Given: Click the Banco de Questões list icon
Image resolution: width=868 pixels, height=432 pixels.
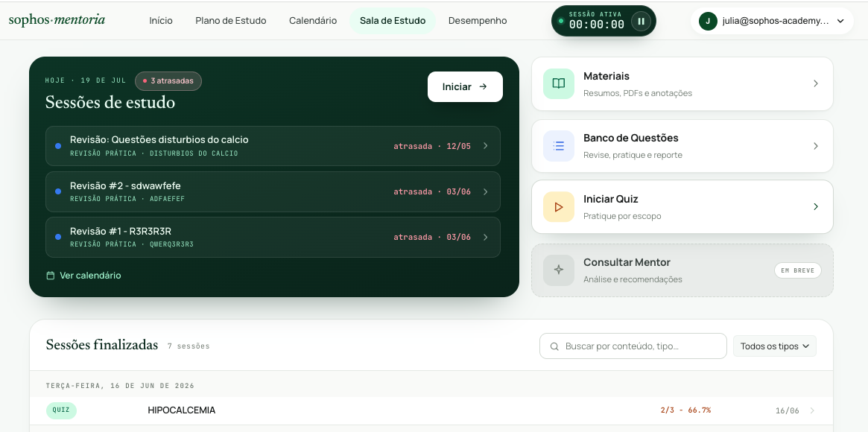Looking at the screenshot, I should [x=559, y=146].
